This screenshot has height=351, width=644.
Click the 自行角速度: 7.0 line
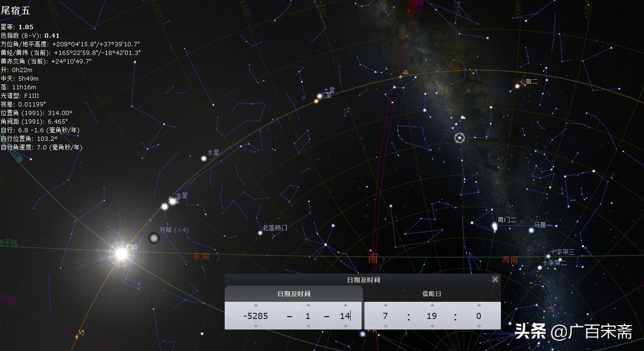(x=42, y=147)
